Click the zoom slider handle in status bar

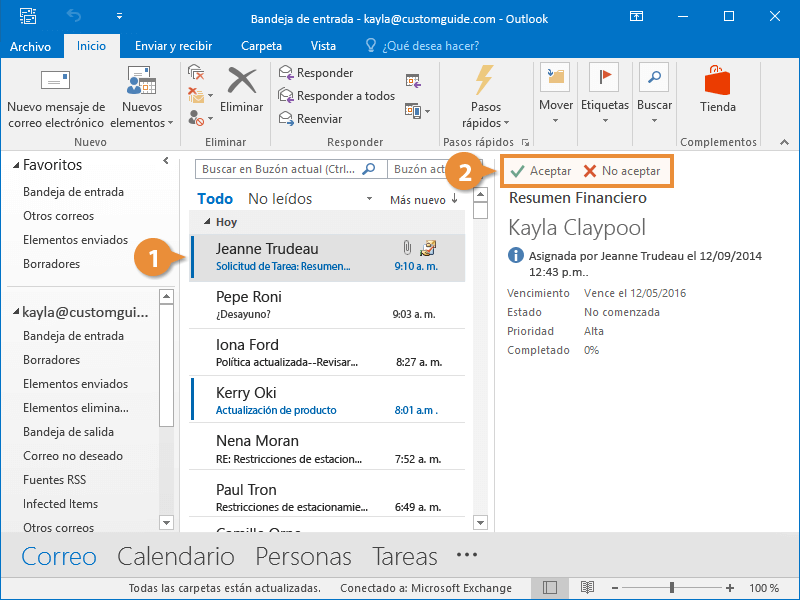coord(672,588)
